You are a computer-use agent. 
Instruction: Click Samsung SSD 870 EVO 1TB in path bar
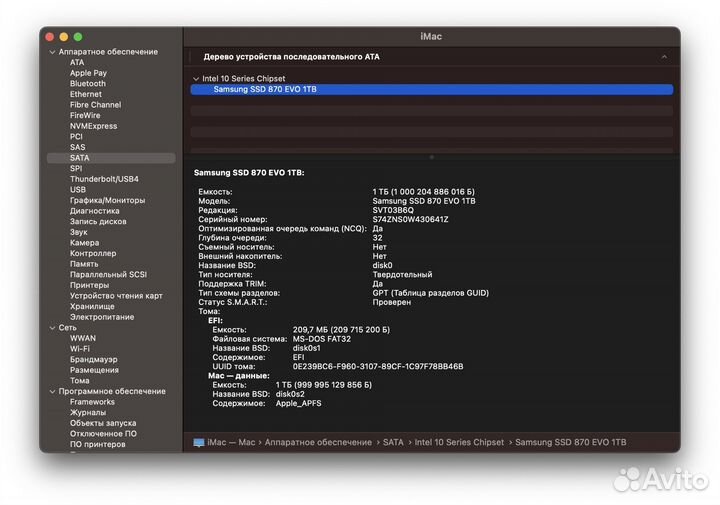click(x=570, y=443)
